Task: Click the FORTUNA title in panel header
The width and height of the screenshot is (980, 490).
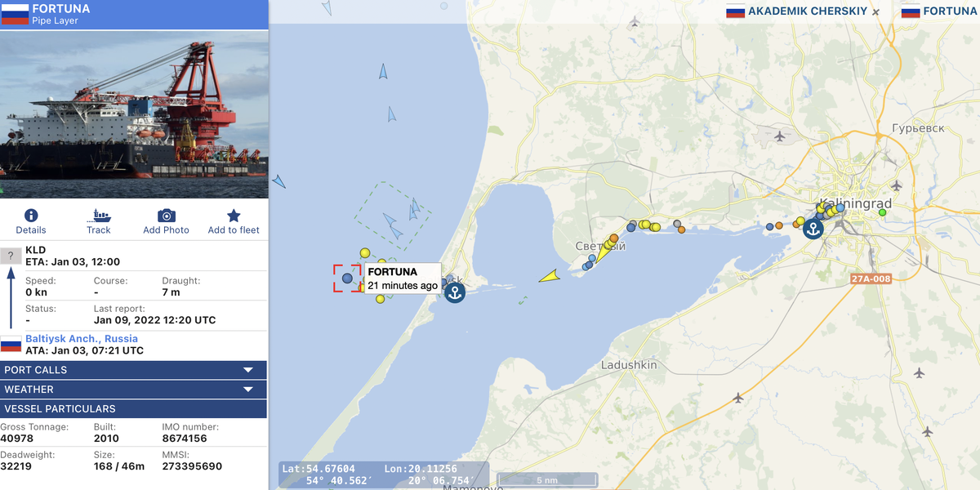Action: [x=61, y=9]
